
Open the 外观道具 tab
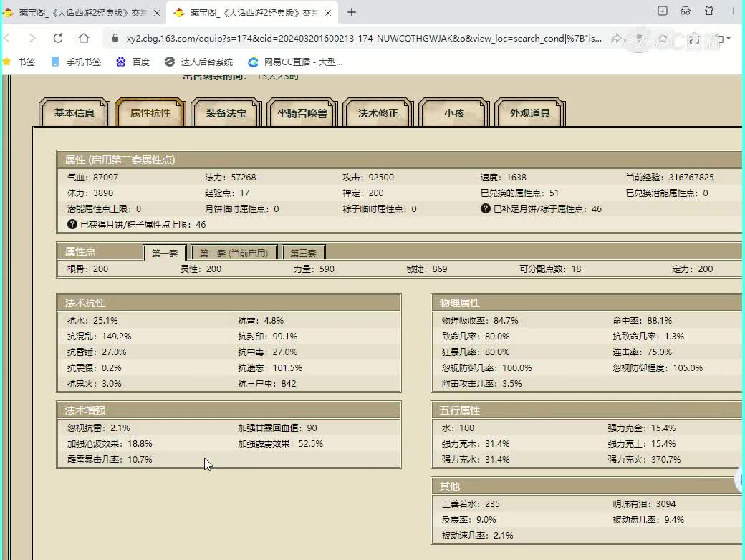tap(530, 113)
